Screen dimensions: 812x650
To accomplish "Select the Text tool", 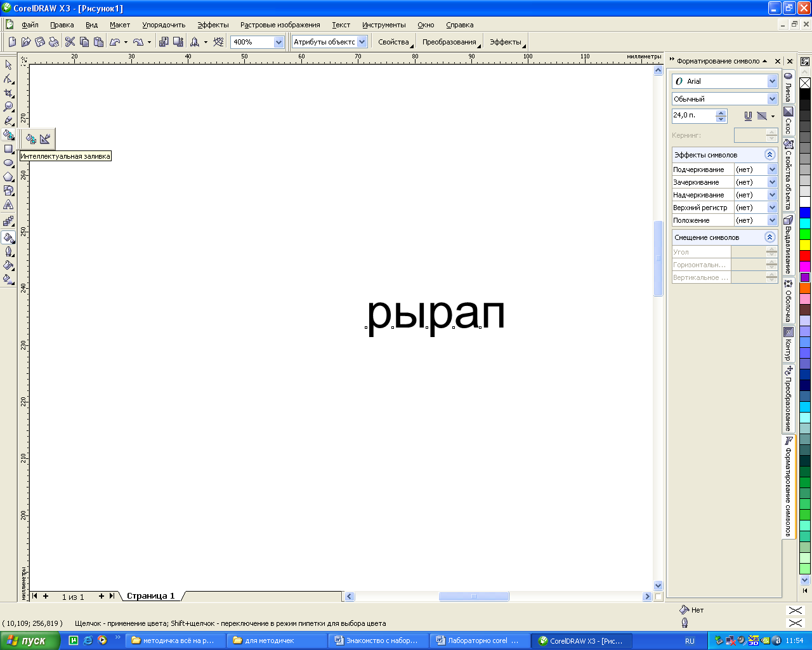I will click(8, 204).
